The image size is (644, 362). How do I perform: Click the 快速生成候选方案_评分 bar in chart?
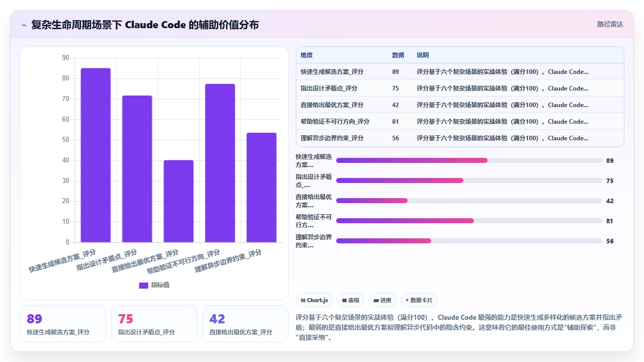(96, 155)
